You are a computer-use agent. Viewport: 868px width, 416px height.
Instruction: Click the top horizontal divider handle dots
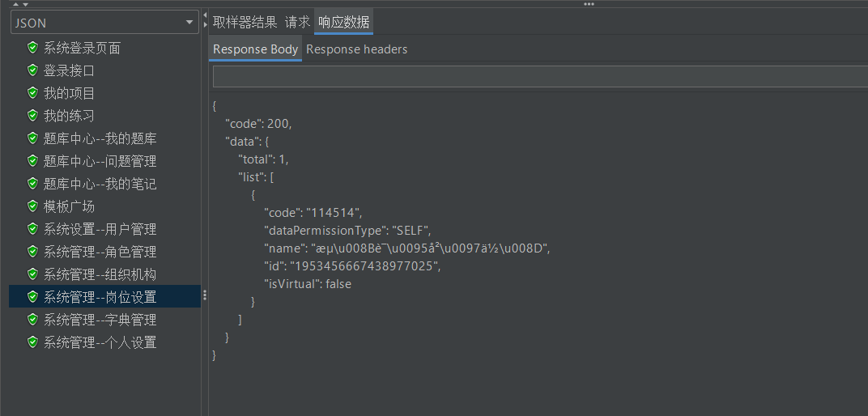click(x=589, y=4)
